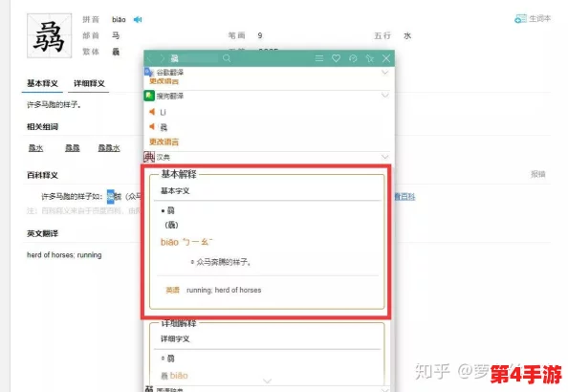
Task: Open the 生词本 vocabulary notebook
Action: point(533,18)
